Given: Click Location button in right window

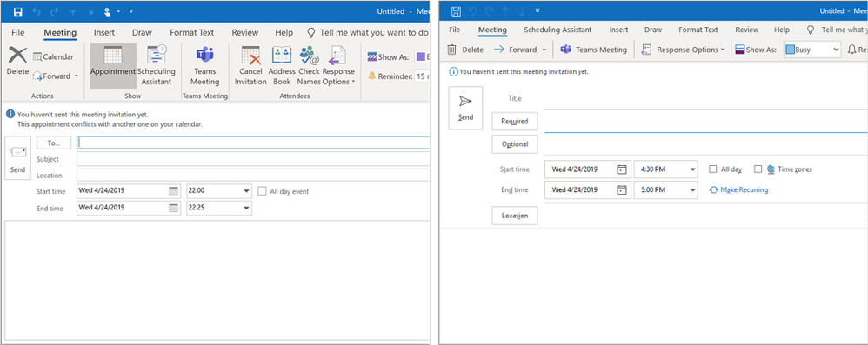Looking at the screenshot, I should click(515, 216).
